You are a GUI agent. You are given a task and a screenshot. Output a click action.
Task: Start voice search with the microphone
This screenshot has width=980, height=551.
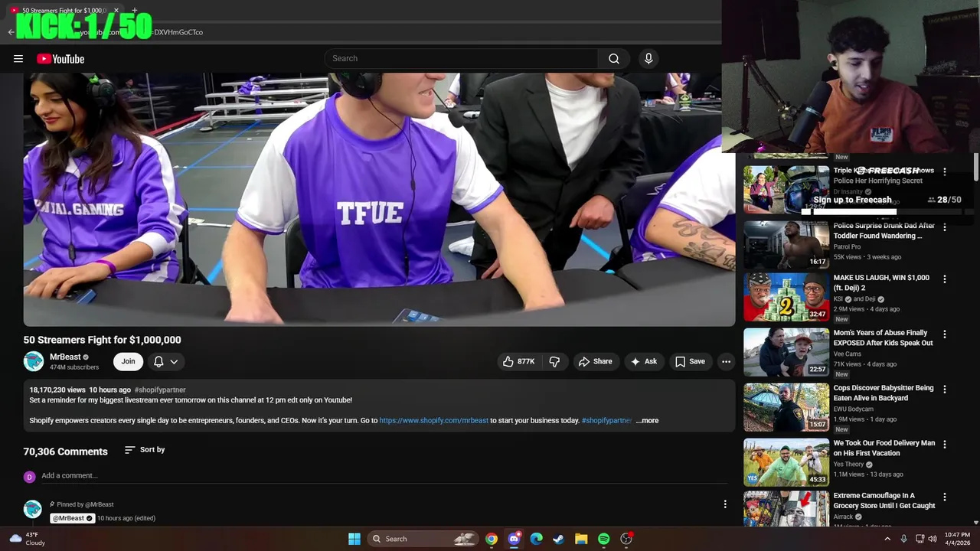pos(648,59)
